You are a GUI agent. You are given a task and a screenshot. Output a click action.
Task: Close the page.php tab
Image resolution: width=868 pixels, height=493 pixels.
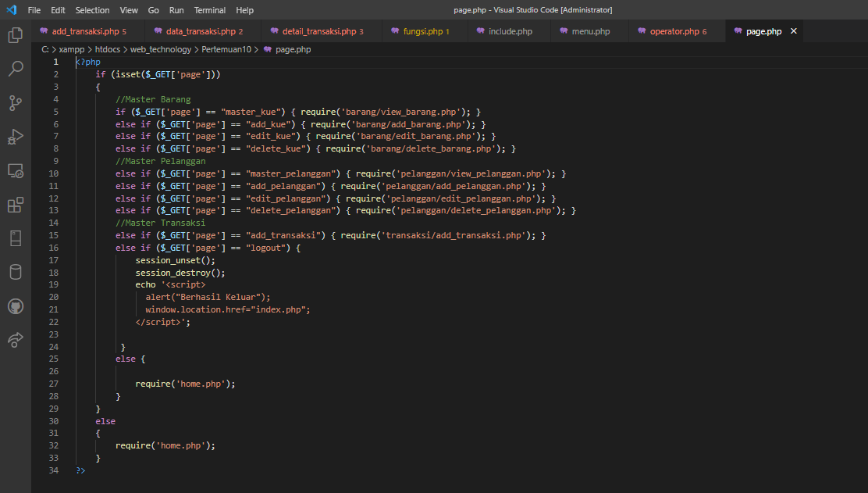coord(793,31)
